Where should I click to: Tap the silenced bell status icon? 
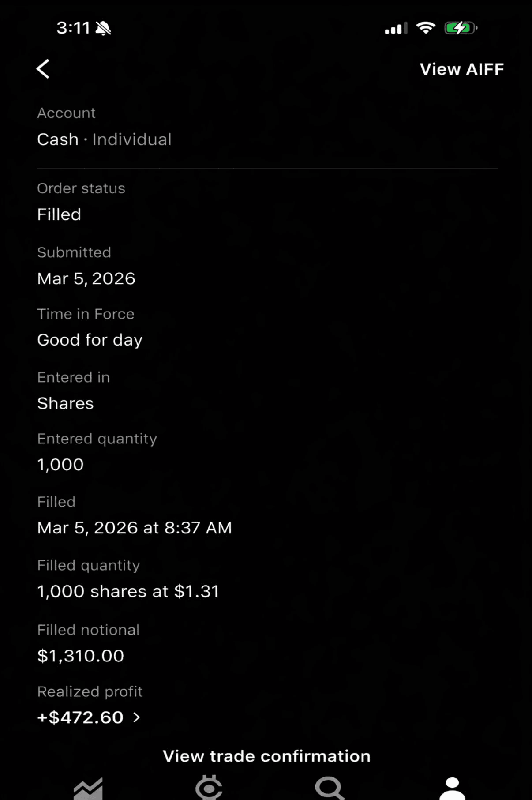click(103, 28)
